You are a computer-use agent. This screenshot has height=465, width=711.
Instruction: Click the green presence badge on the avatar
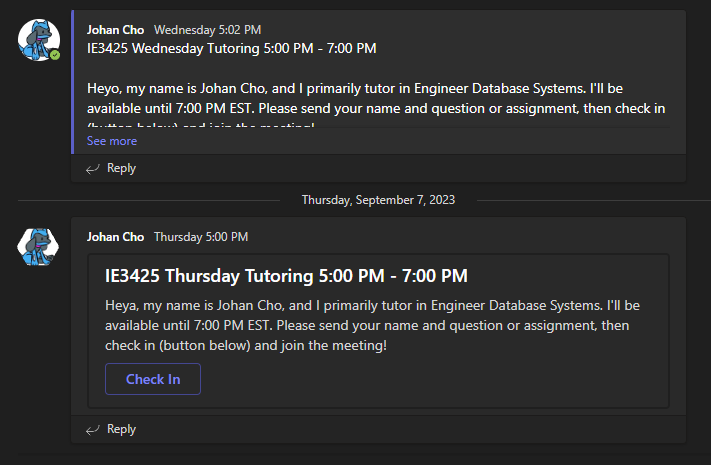click(55, 55)
